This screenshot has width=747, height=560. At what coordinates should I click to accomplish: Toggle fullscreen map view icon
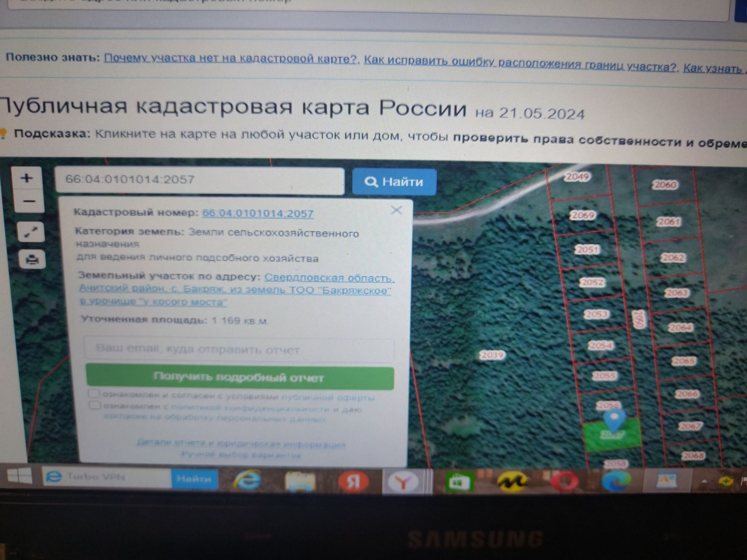tap(31, 232)
